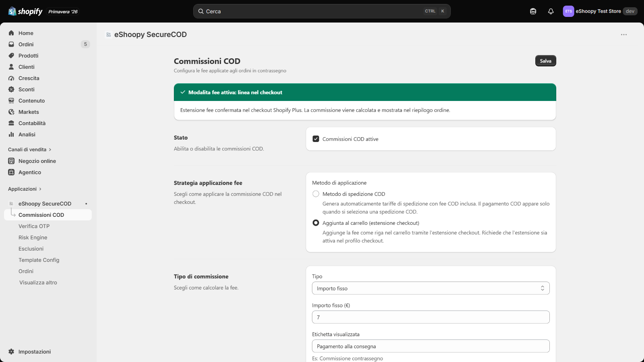The height and width of the screenshot is (362, 644).
Task: Expand Canali di vendita section
Action: [x=30, y=150]
